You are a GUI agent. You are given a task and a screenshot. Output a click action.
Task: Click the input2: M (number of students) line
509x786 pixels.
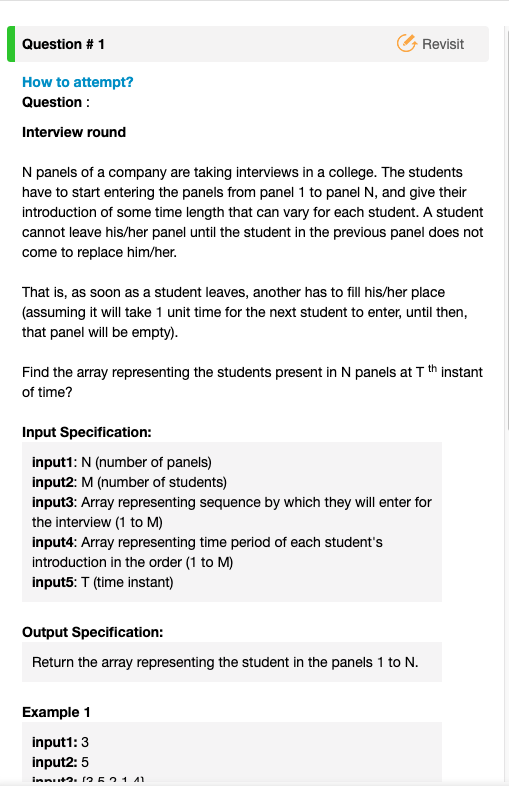[x=129, y=482]
